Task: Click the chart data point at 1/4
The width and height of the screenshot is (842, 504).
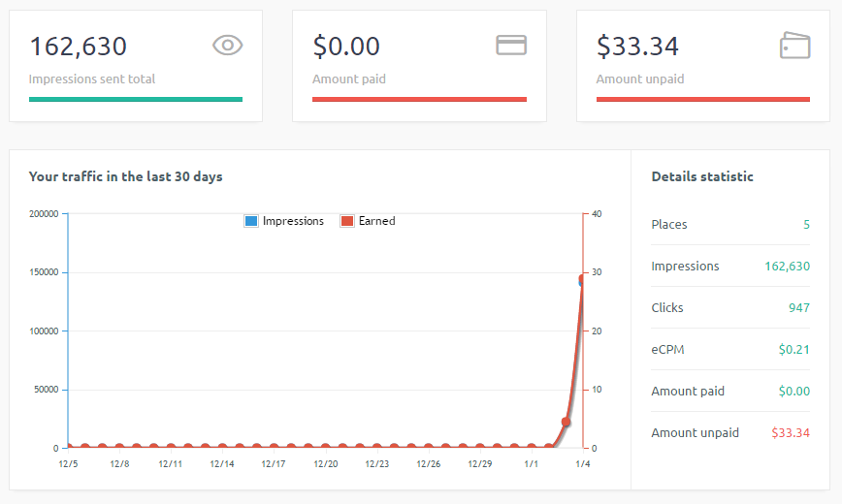Action: click(x=583, y=280)
